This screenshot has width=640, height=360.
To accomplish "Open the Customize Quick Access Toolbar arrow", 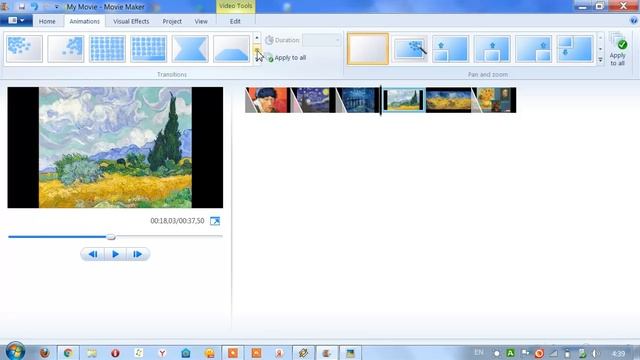I will tap(57, 7).
